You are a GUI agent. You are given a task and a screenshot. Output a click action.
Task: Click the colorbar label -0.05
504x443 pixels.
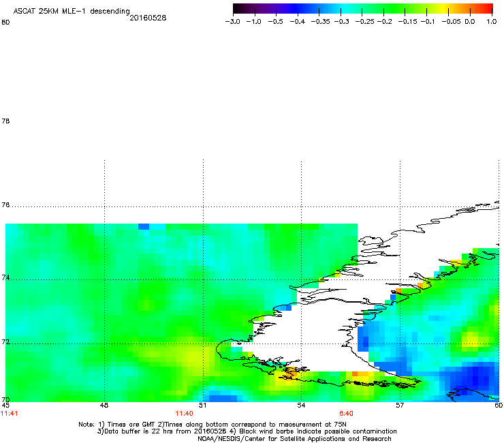coord(451,22)
